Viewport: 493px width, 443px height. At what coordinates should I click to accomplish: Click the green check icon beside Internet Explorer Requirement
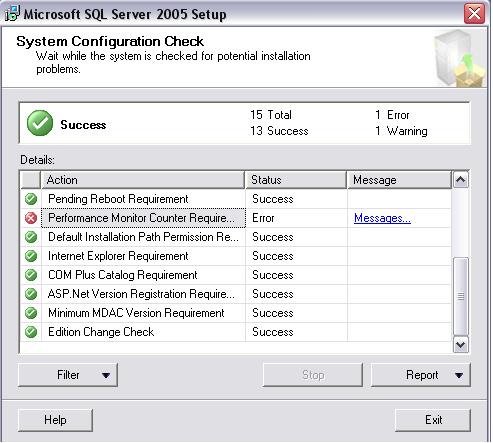pyautogui.click(x=31, y=256)
